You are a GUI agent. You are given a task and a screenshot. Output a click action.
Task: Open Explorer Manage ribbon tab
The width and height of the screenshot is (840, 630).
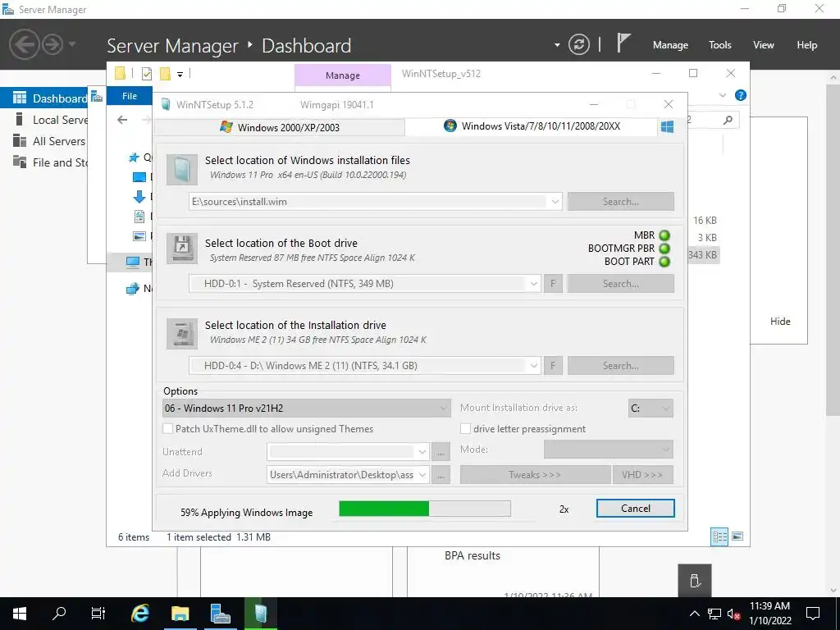tap(342, 75)
